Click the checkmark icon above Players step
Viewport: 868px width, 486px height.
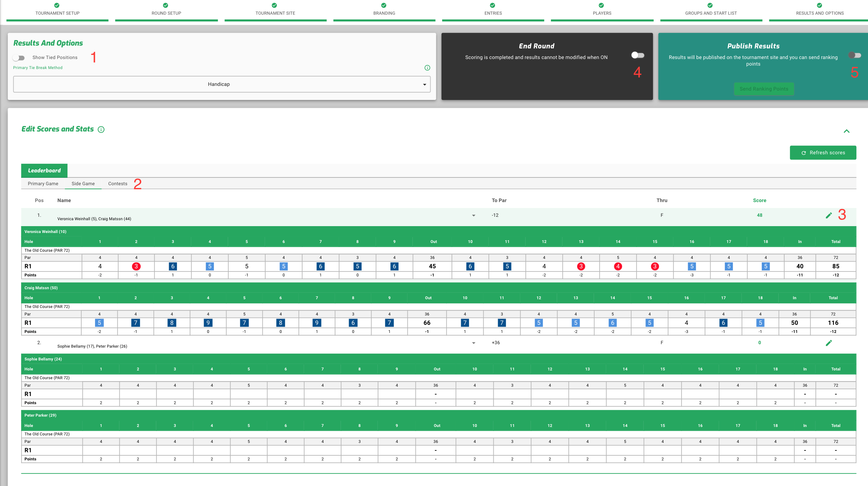pos(601,5)
